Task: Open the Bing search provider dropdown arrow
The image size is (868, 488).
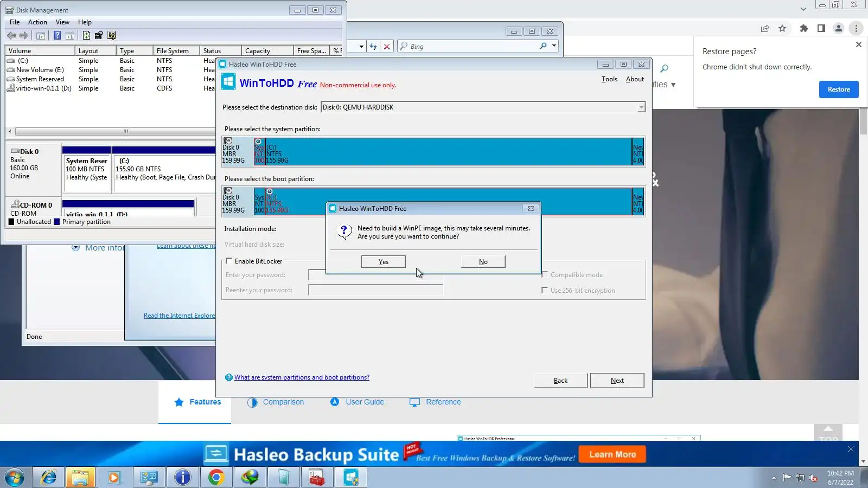Action: coord(554,46)
